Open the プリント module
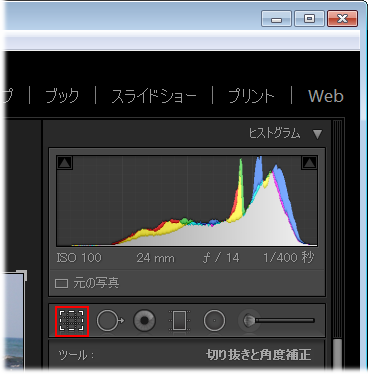Viewport: 368px width, 374px height. (x=252, y=96)
